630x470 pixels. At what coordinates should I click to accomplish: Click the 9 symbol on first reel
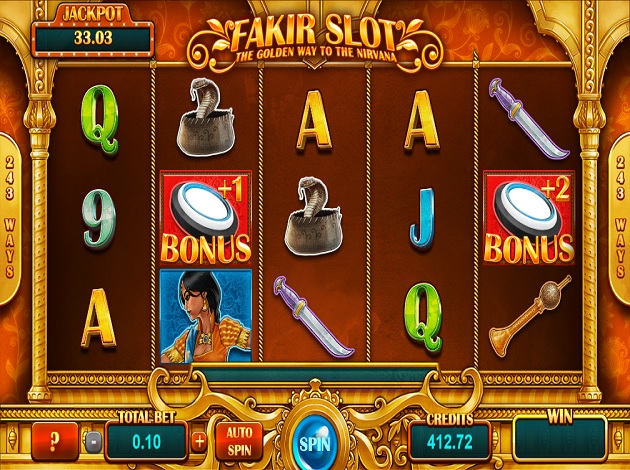(x=99, y=219)
